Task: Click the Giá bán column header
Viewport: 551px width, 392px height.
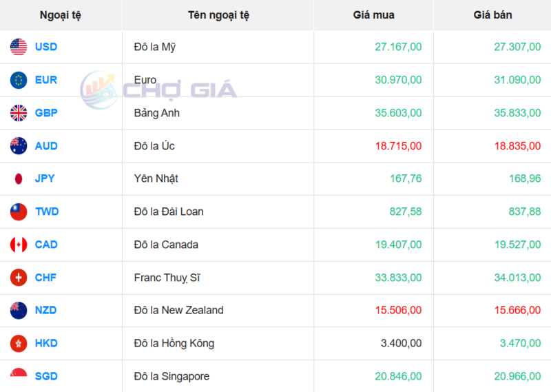Action: 492,14
